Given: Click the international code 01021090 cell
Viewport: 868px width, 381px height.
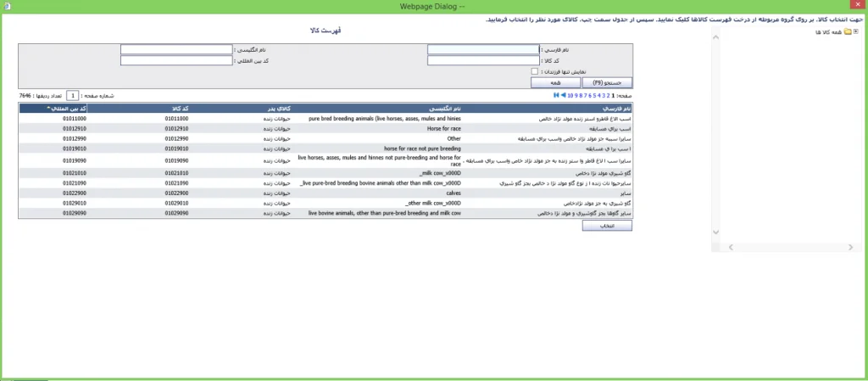Looking at the screenshot, I should (x=75, y=183).
